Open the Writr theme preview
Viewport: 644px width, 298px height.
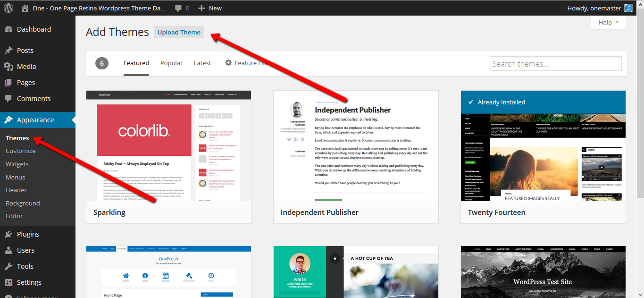[356, 272]
